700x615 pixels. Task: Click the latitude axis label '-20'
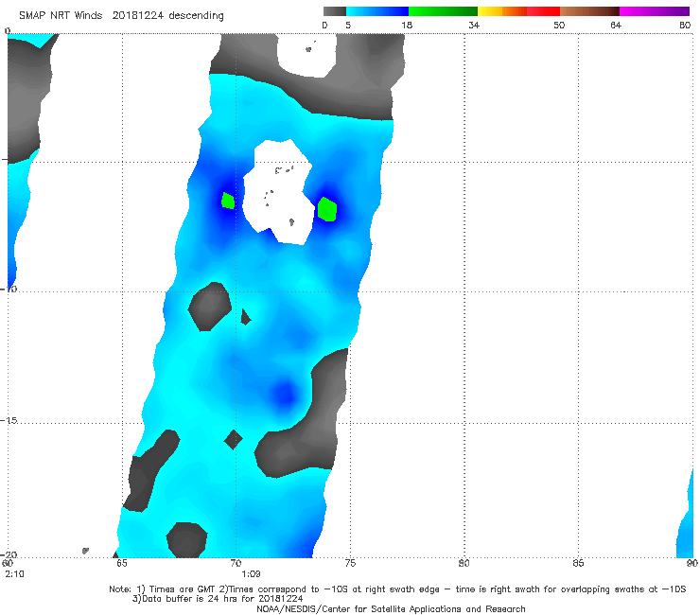tap(9, 554)
